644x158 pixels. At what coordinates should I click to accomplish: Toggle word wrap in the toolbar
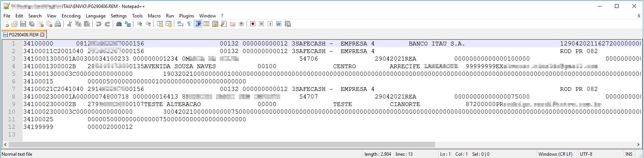click(180, 24)
